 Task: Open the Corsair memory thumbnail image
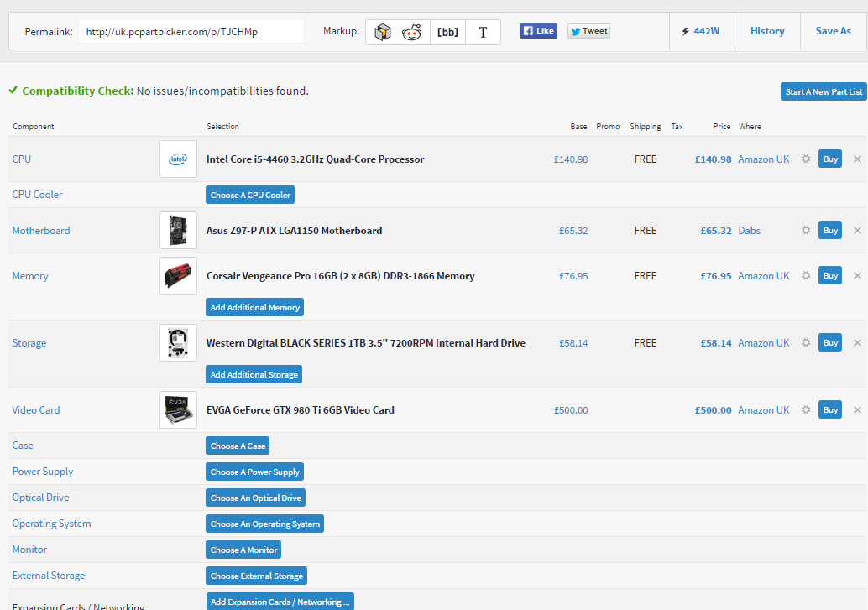(x=178, y=276)
